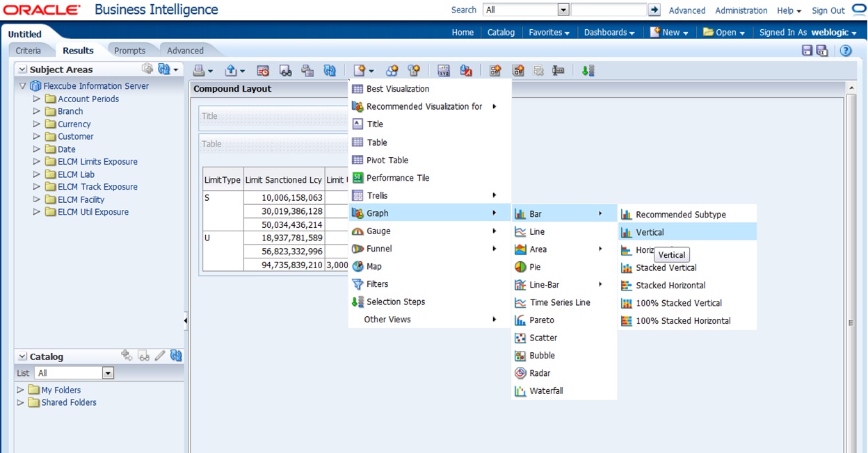Choose Stacked Vertical bar subtype
Image resolution: width=868 pixels, height=453 pixels.
[x=687, y=267]
